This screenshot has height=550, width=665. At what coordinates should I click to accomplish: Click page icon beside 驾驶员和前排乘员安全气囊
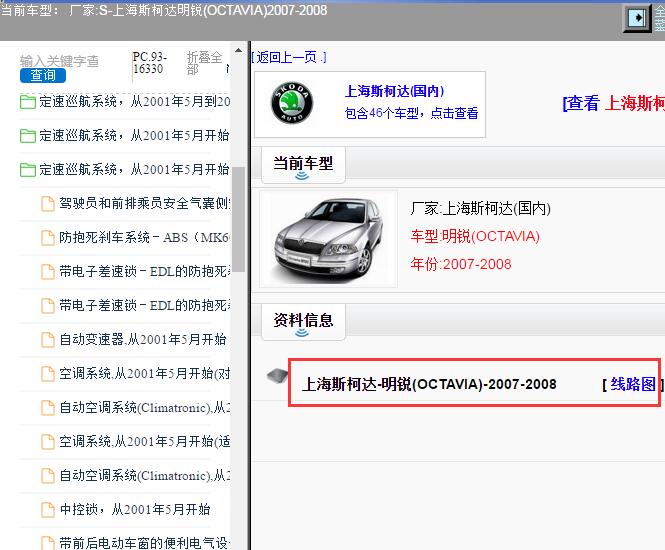pos(48,204)
